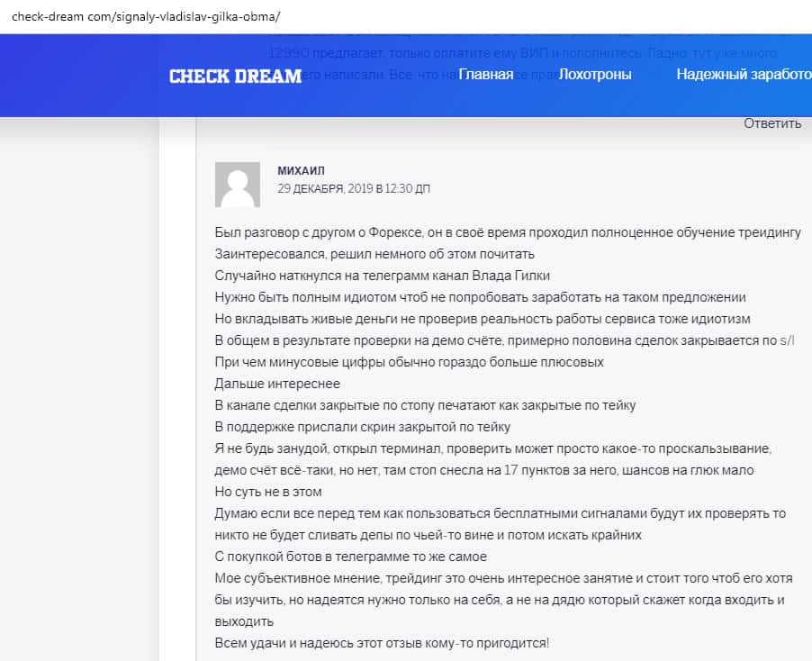Click the line starting 'Был разговор с другом'

[x=508, y=232]
